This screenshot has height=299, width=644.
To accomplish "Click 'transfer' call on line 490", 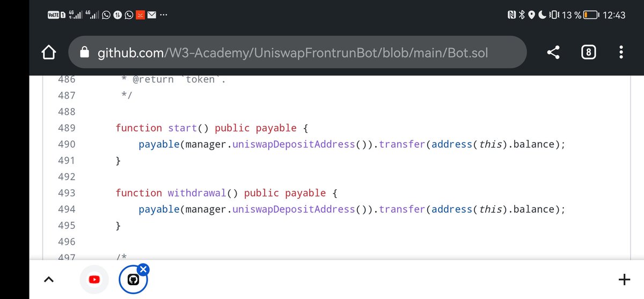I will (x=402, y=144).
